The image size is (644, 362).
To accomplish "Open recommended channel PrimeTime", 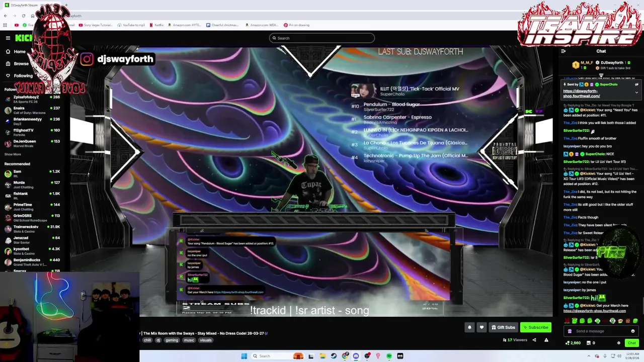I will pos(32,206).
